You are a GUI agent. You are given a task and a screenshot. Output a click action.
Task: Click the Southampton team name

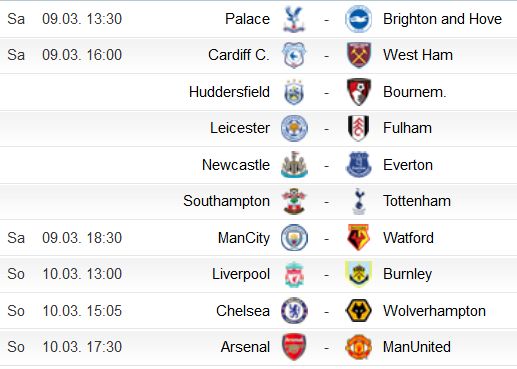227,201
